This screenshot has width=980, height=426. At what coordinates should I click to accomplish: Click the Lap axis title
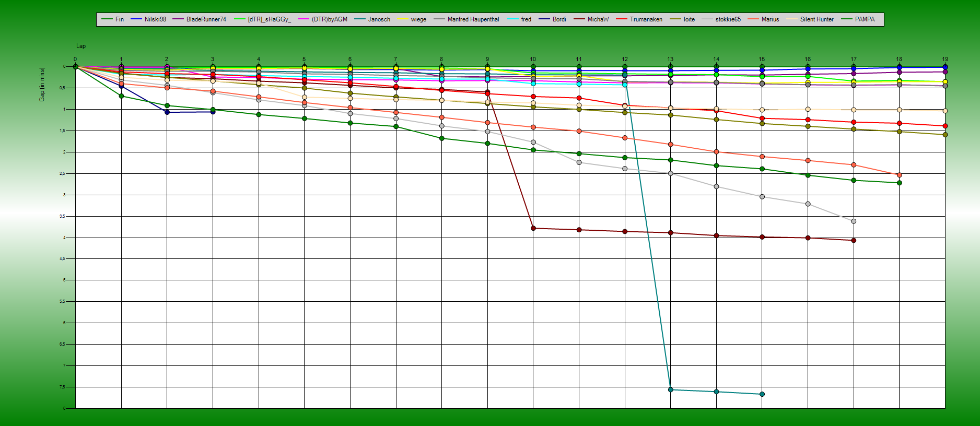click(81, 46)
